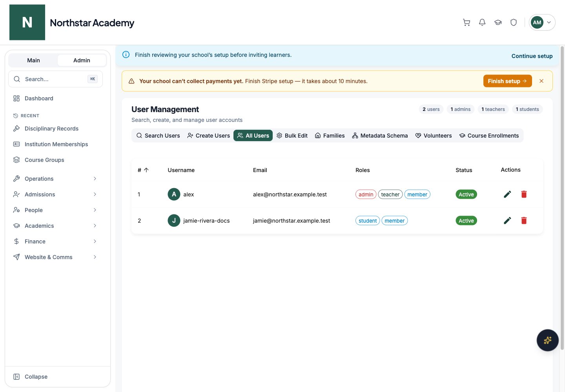Click the 1 teachers count chip
This screenshot has width=565, height=392.
pos(493,109)
